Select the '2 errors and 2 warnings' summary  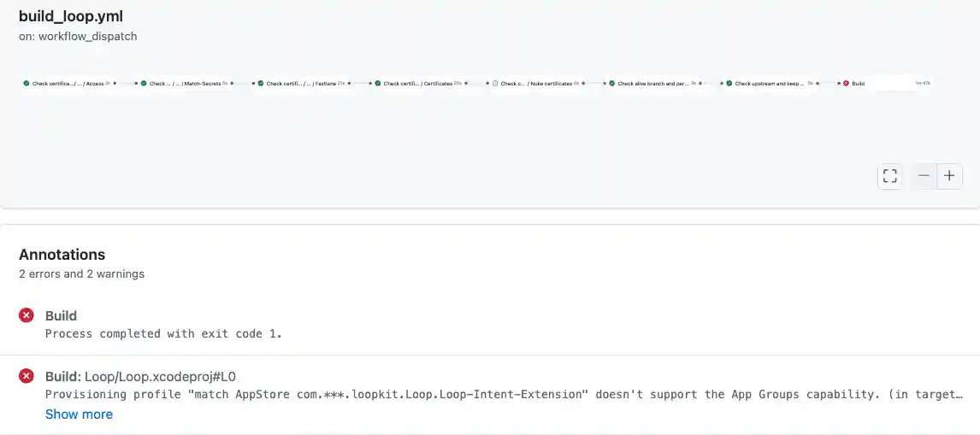82,273
